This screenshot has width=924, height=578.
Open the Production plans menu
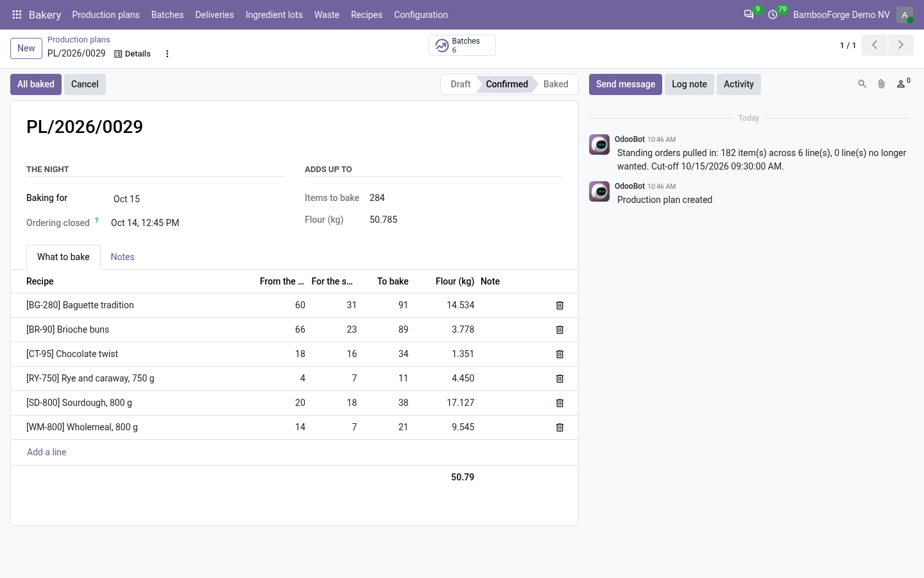[106, 15]
